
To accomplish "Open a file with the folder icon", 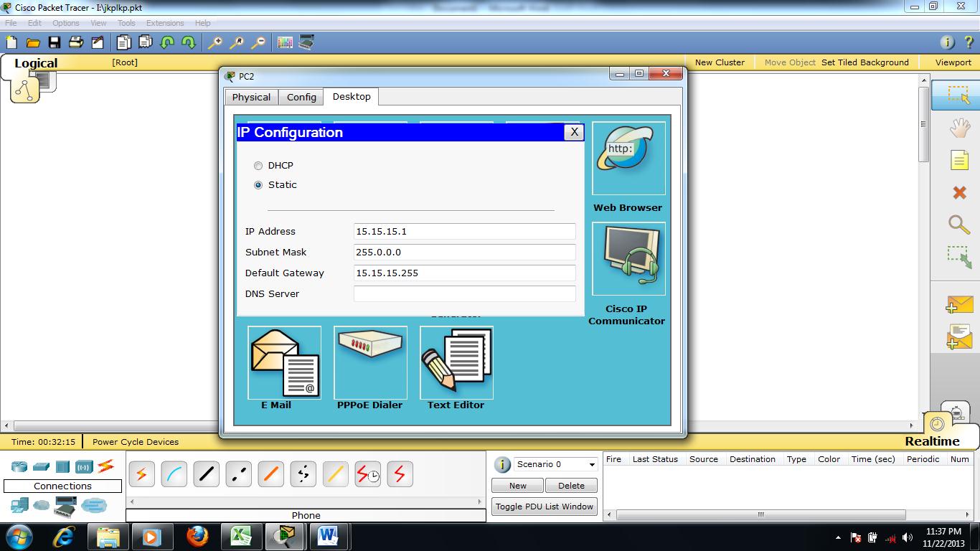I will 33,42.
